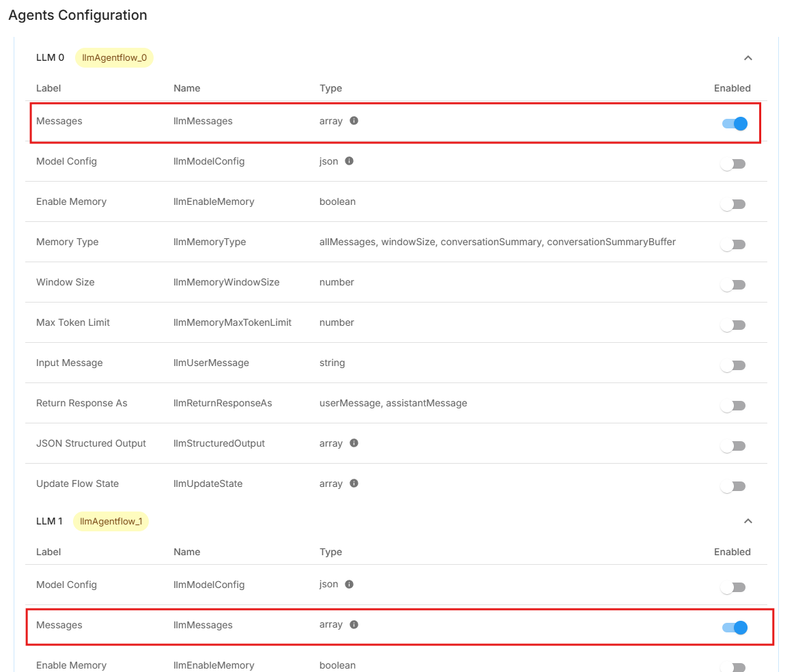Click info icon for LLM 1 Messages array type
The image size is (796, 672).
pos(354,625)
